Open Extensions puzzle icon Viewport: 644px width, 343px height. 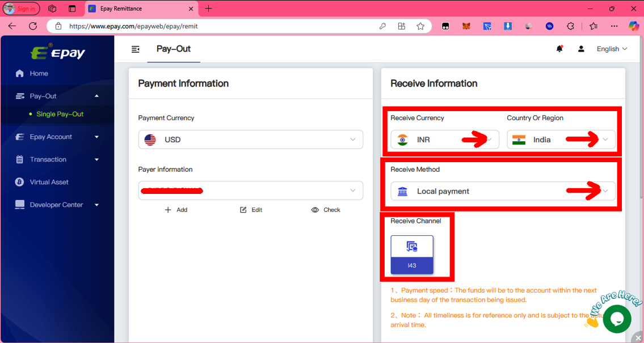coord(570,26)
